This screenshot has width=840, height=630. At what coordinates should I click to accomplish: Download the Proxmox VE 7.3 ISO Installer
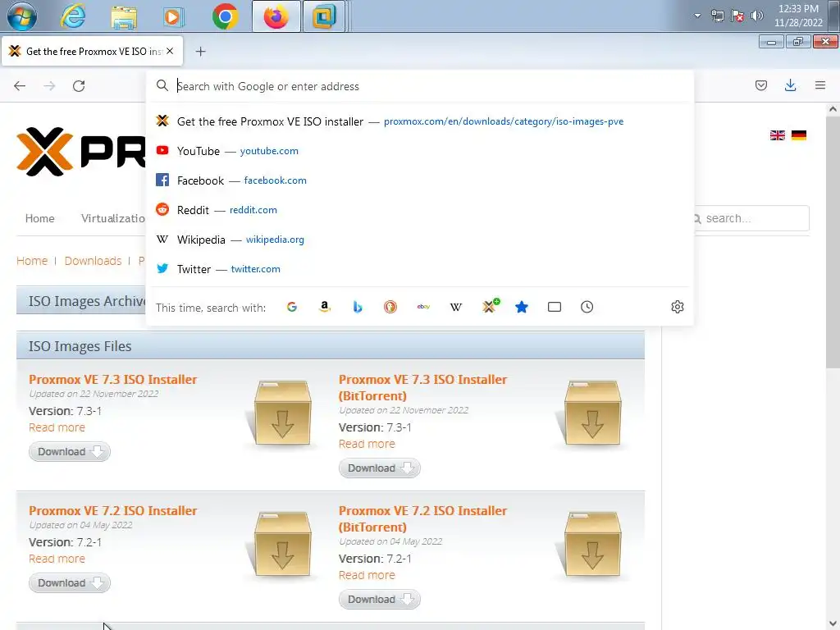click(70, 452)
